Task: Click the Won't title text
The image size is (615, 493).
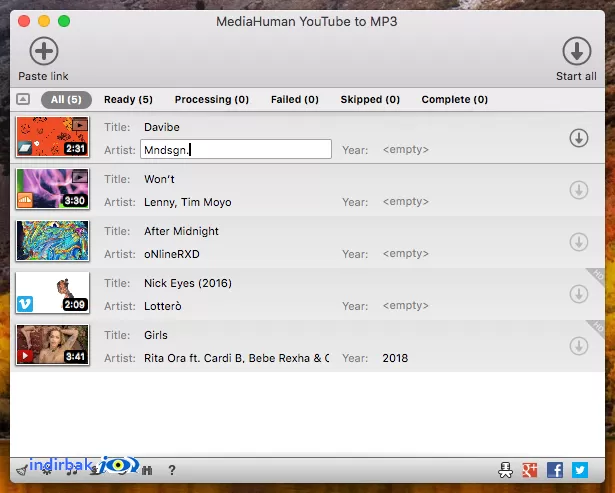Action: coord(159,179)
